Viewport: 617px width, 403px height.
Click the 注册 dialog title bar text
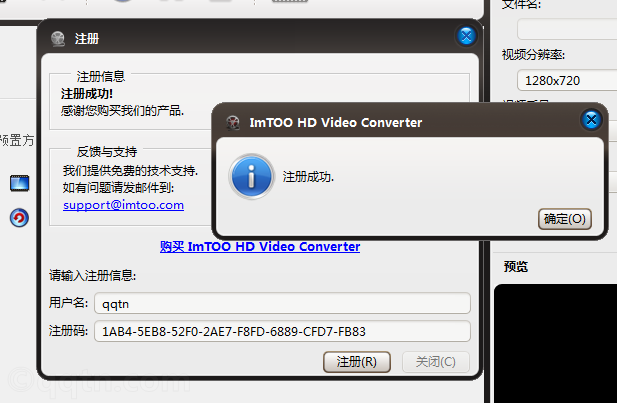[87, 39]
